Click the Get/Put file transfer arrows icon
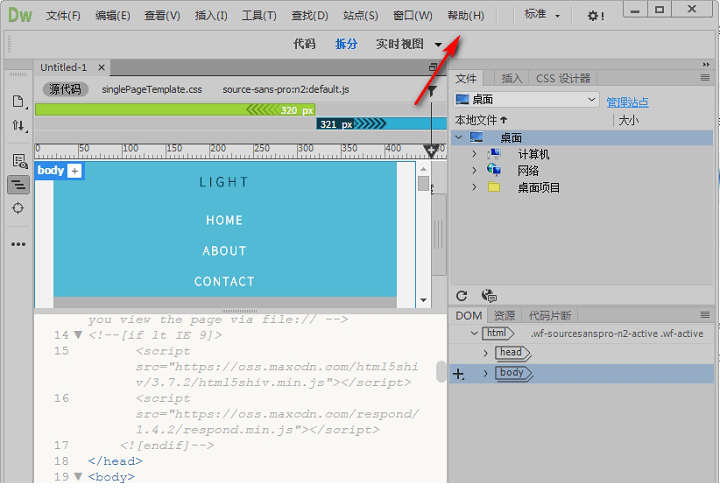The height and width of the screenshot is (502, 720). (x=18, y=125)
